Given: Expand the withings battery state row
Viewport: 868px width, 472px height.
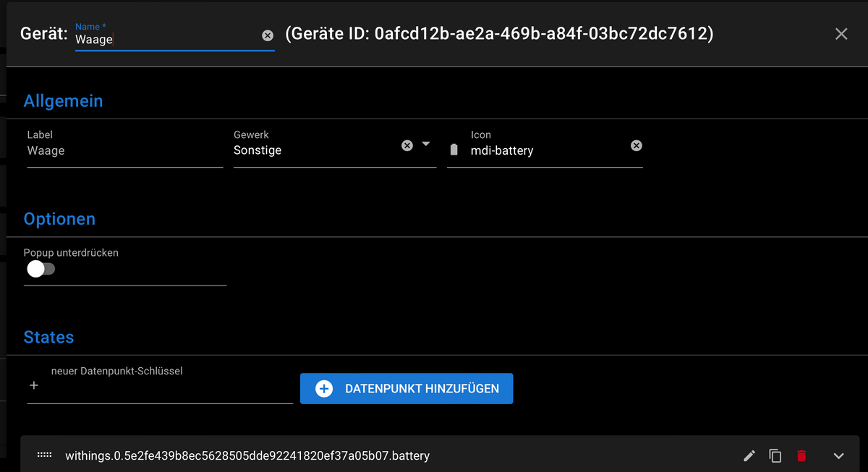Looking at the screenshot, I should 839,455.
